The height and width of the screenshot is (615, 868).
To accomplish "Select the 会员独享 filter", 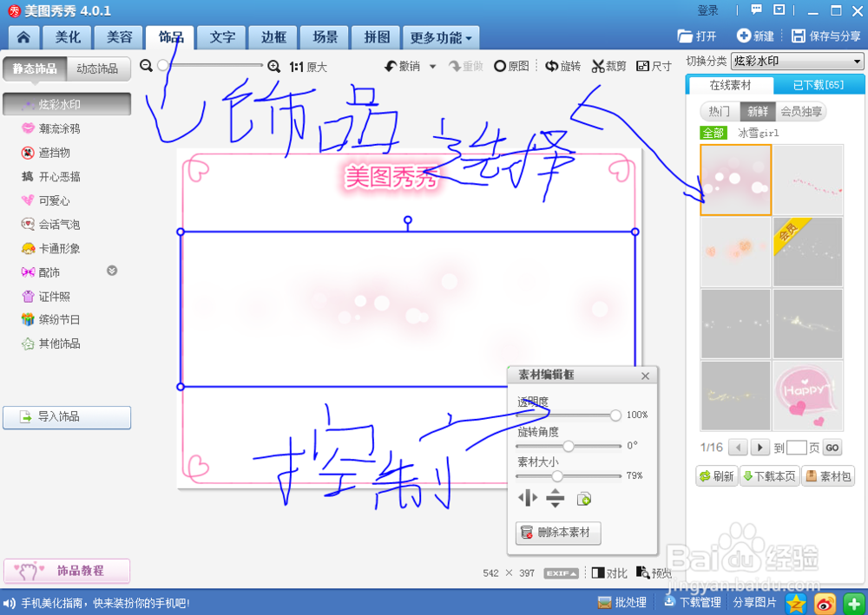I will [801, 112].
